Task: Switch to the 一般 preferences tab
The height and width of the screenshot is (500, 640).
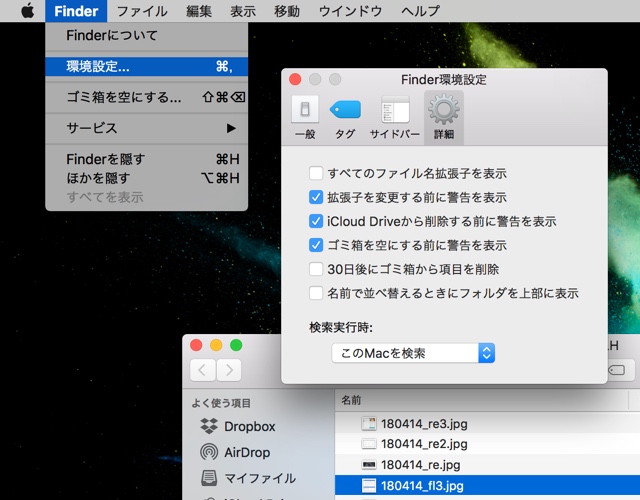Action: (x=305, y=118)
